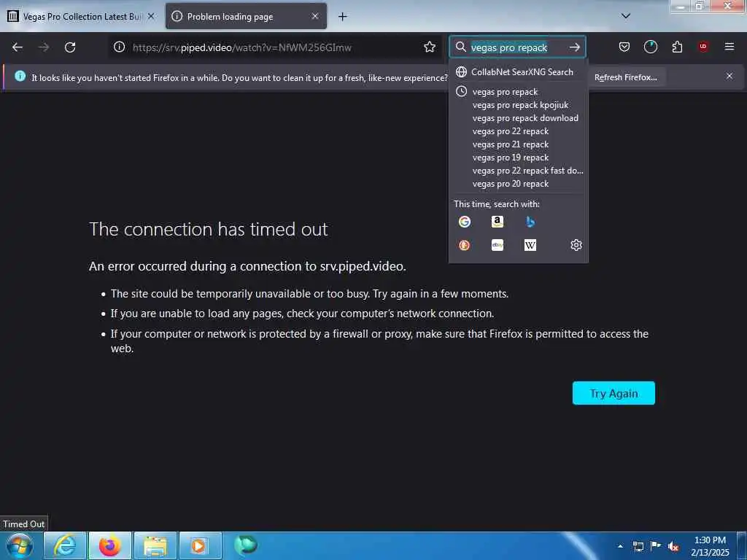
Task: Search this time with Wikipedia
Action: pyautogui.click(x=530, y=245)
